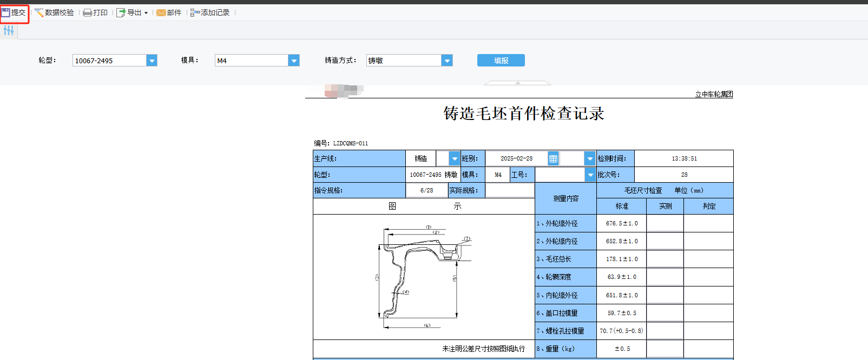
Task: Open the 生产线 dropdown arrow
Action: (x=455, y=158)
